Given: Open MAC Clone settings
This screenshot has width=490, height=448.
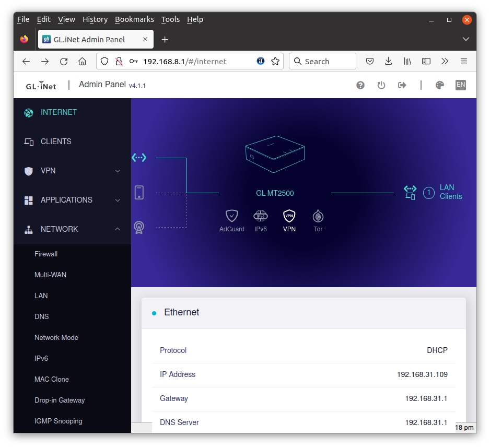Looking at the screenshot, I should click(x=52, y=380).
